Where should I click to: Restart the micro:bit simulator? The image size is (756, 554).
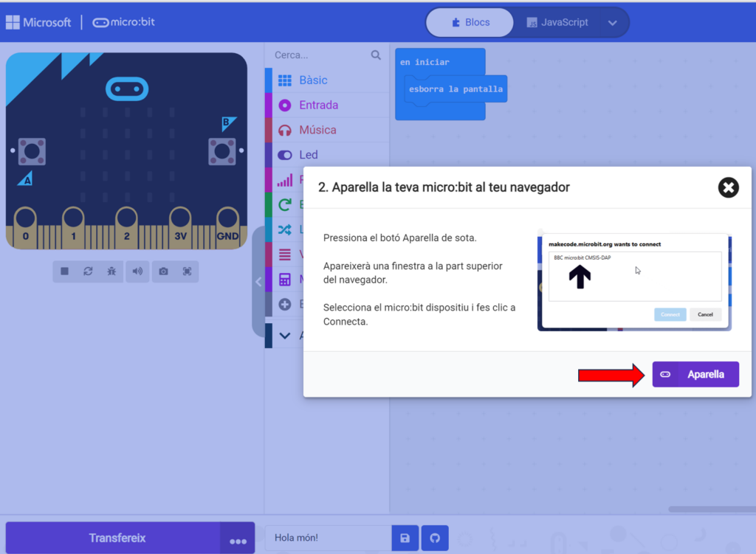88,271
